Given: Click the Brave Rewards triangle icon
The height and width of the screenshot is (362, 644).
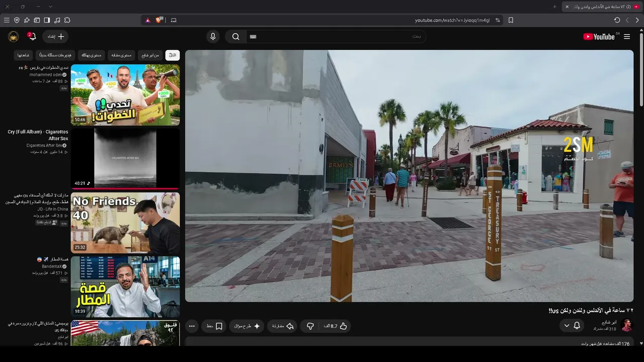Looking at the screenshot, I should click(x=148, y=20).
